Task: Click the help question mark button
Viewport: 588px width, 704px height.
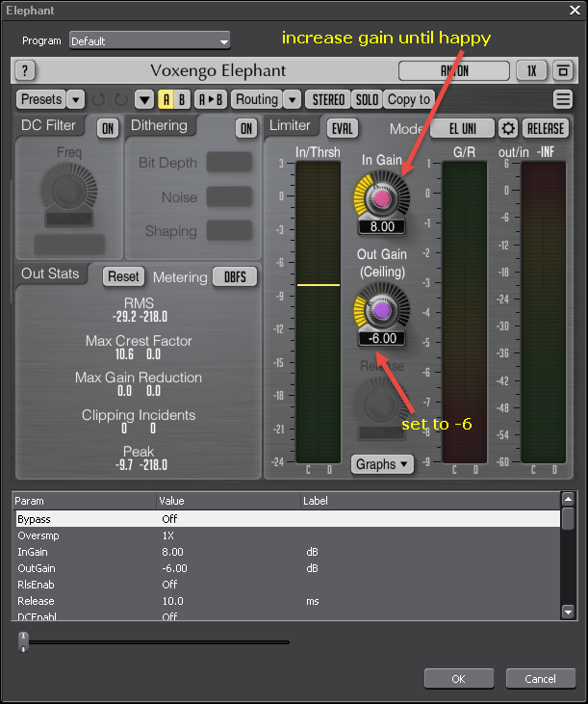Action: point(26,71)
